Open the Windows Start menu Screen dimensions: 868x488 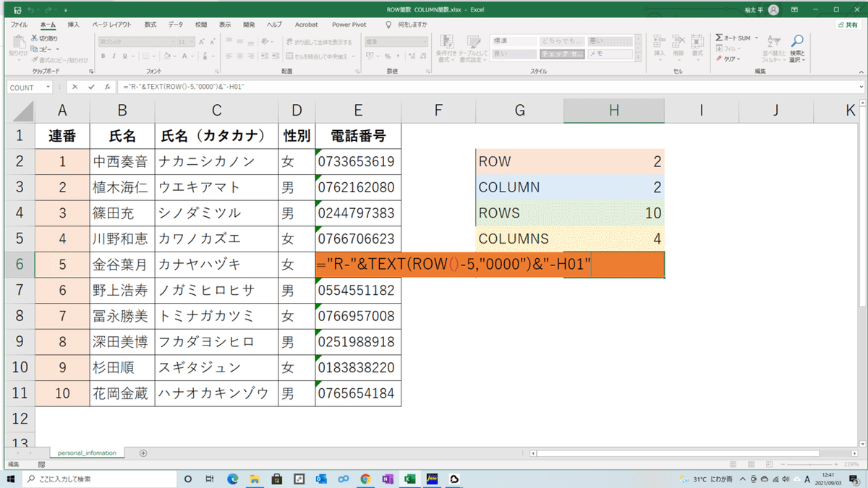pos(12,479)
